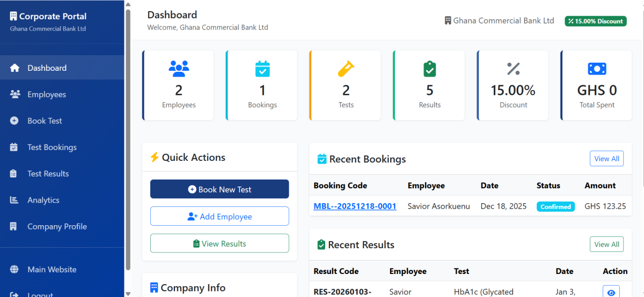Click View All in Recent Bookings
644x297 pixels.
point(606,159)
